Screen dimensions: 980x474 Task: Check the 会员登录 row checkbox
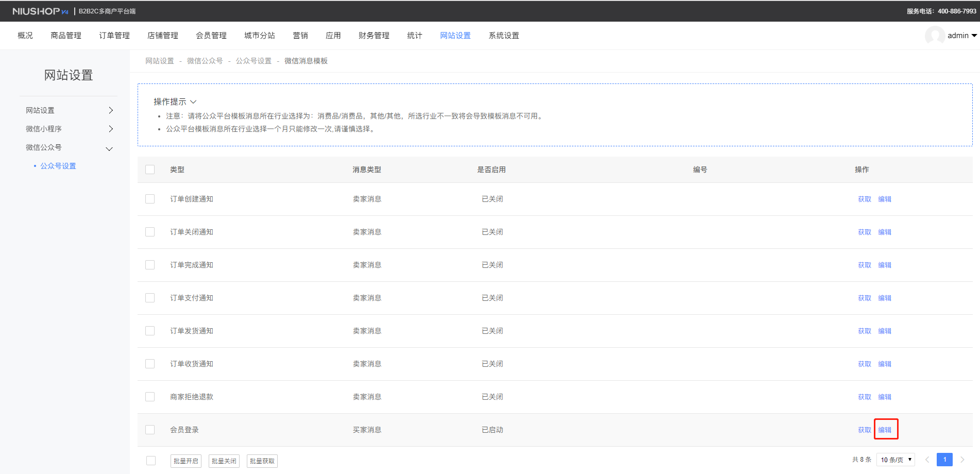150,430
